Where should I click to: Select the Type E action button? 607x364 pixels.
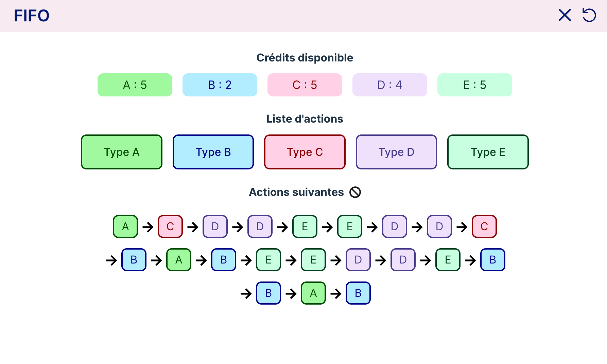click(x=488, y=152)
